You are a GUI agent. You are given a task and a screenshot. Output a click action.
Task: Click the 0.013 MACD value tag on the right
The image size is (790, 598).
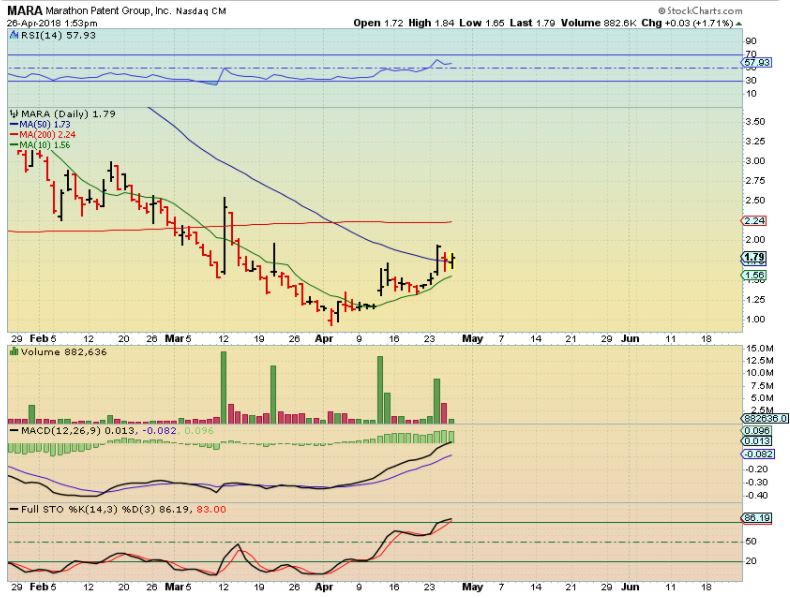757,441
